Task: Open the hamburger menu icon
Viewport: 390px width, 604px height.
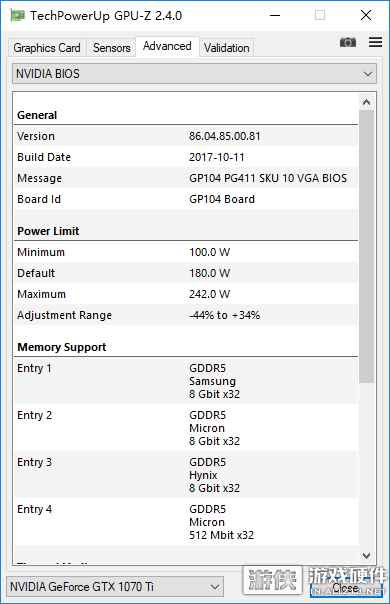Action: click(375, 42)
